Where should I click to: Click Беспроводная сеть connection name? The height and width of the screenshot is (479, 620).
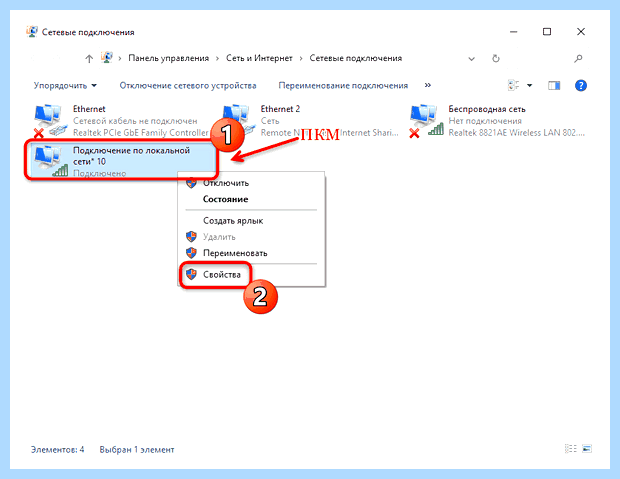click(x=487, y=109)
